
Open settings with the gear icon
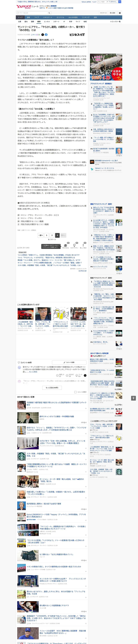(120, 13)
